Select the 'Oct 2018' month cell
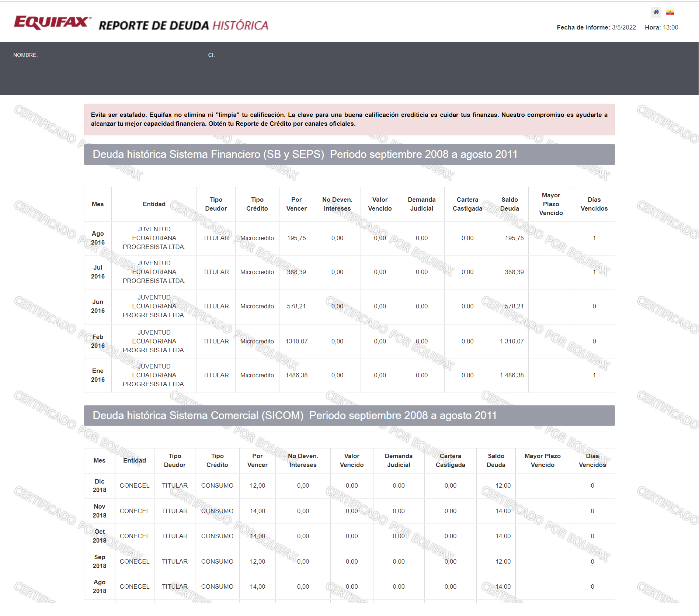The height and width of the screenshot is (616, 699). pos(99,536)
